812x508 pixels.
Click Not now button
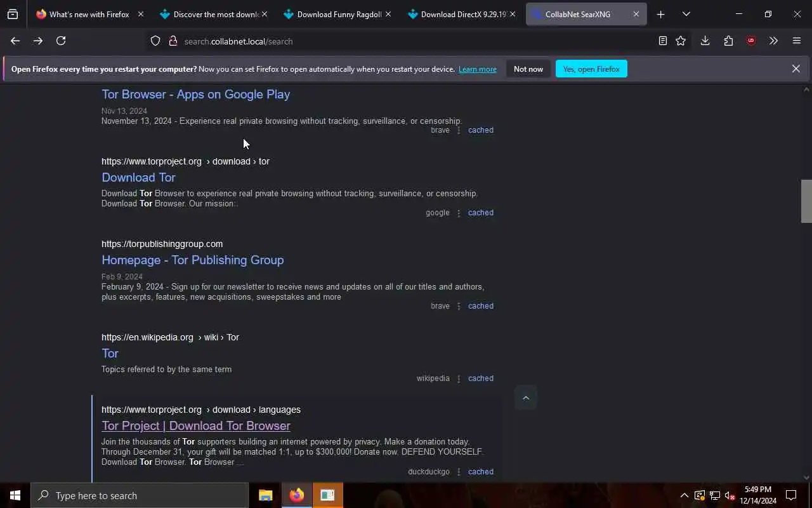[528, 69]
